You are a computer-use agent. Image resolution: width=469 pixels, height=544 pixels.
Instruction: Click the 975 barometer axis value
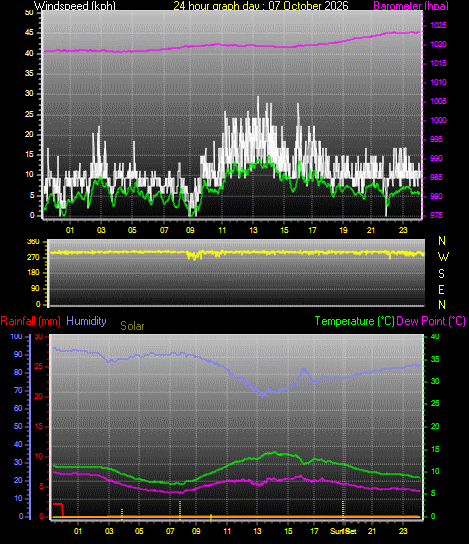pos(436,215)
